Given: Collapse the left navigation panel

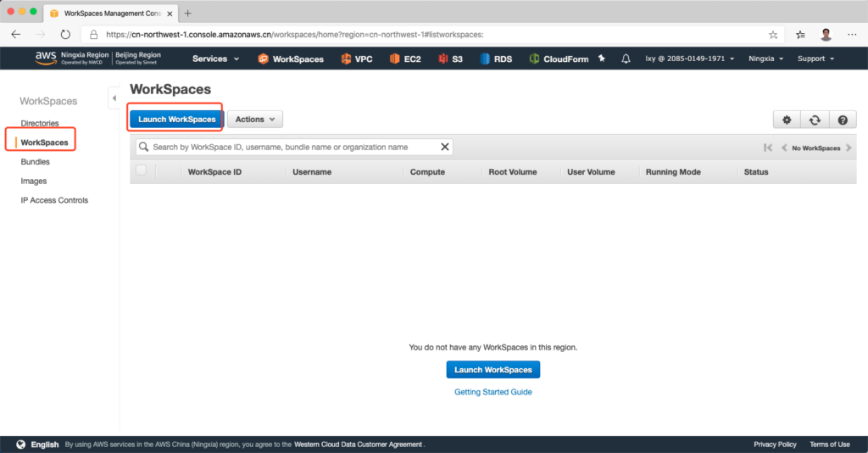Looking at the screenshot, I should point(114,99).
